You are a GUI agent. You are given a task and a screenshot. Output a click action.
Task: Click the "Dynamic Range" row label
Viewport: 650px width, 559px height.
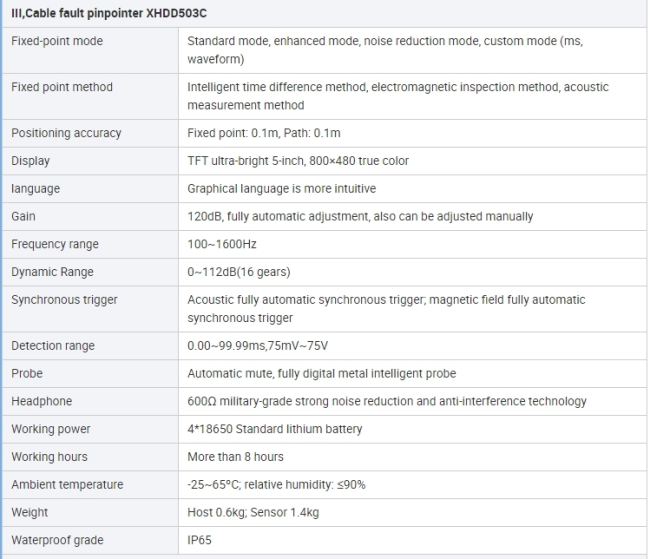click(x=52, y=272)
